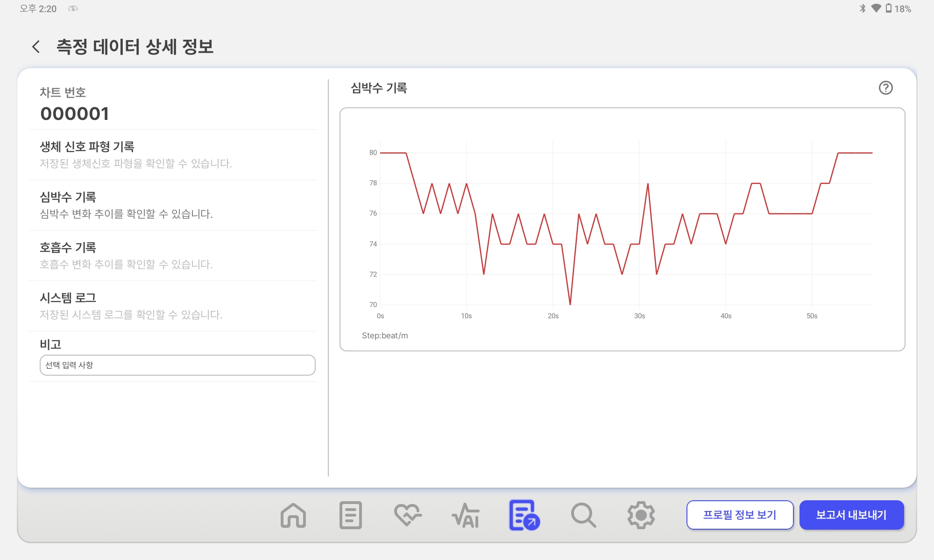Focus the 비고 선택 입력 사항 field
This screenshot has height=560, width=934.
[177, 365]
